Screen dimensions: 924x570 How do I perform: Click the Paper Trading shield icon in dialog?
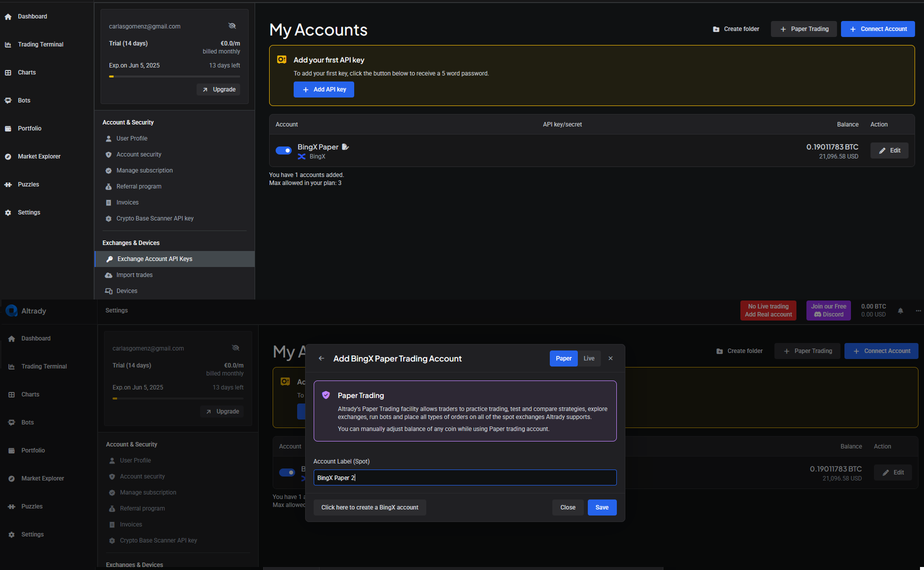[x=326, y=395]
